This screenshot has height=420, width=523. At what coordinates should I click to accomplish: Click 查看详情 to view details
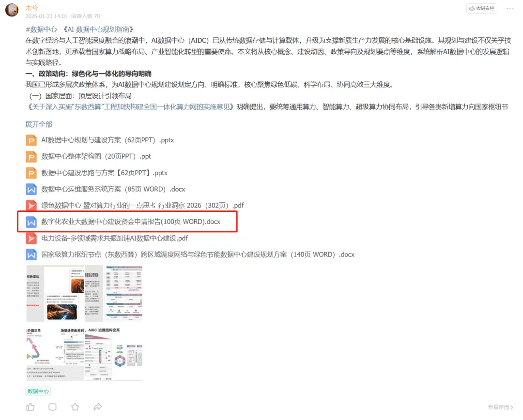click(x=500, y=407)
